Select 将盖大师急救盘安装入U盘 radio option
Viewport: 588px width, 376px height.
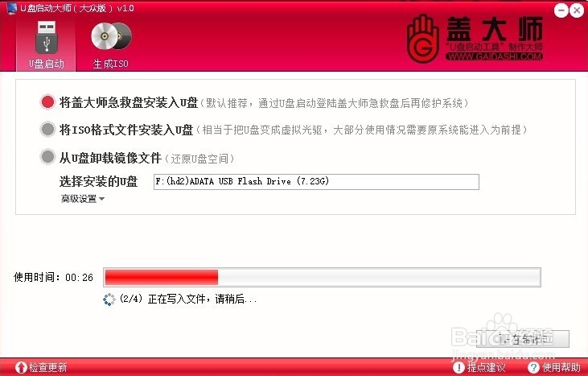[x=47, y=102]
